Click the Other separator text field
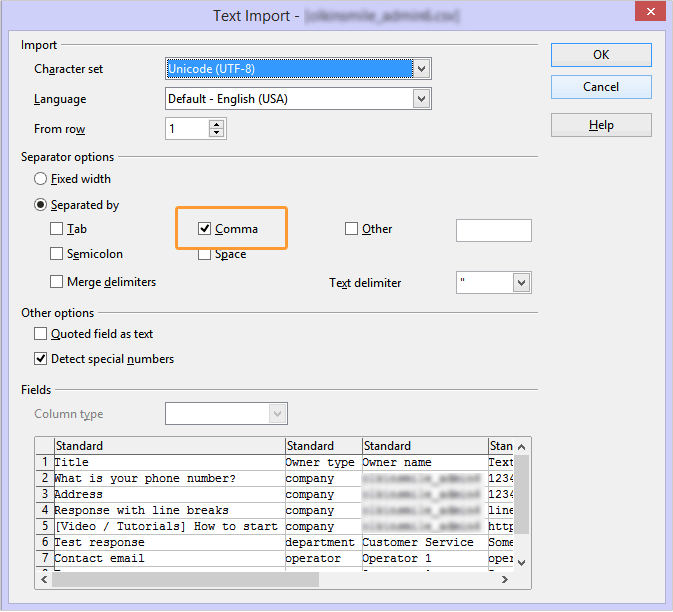 tap(494, 230)
